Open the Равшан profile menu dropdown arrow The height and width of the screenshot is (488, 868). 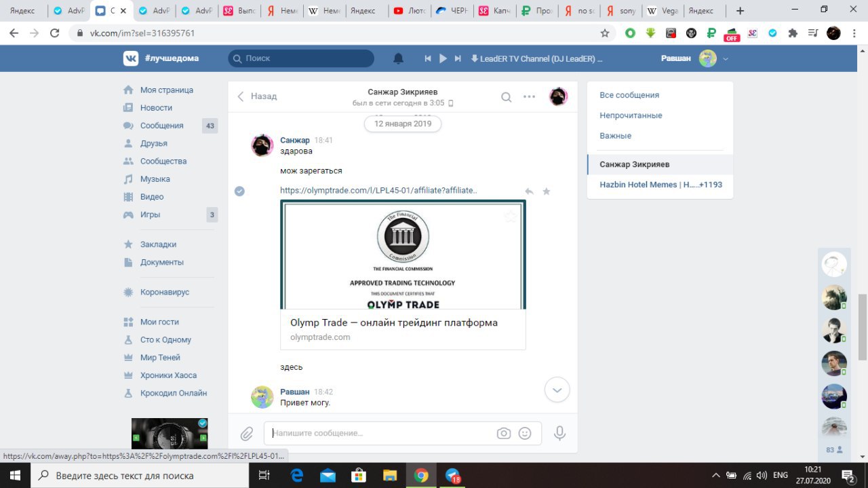tap(726, 59)
